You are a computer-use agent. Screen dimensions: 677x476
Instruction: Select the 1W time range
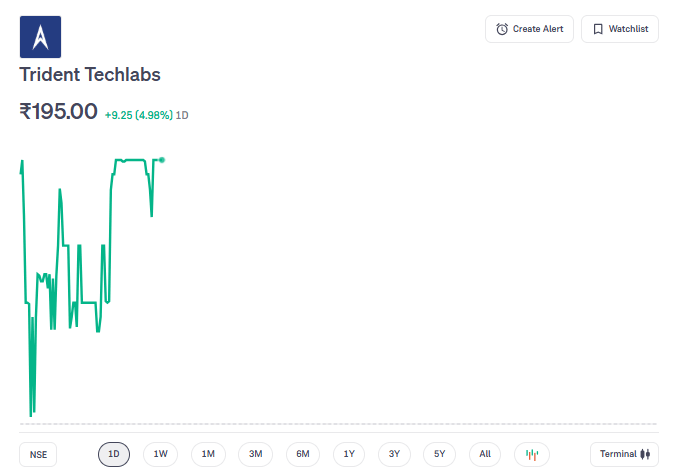click(160, 454)
